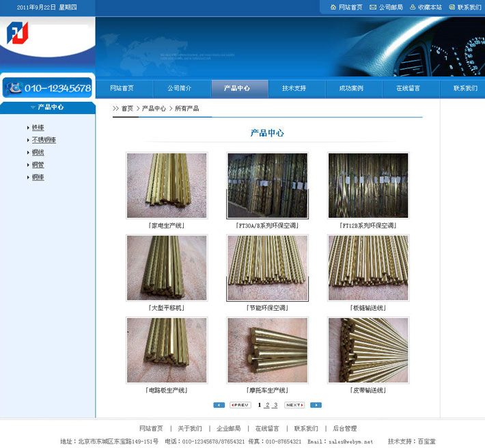Image resolution: width=485 pixels, height=448 pixels.
Task: Open the 技术支持 navigation tab
Action: point(294,88)
